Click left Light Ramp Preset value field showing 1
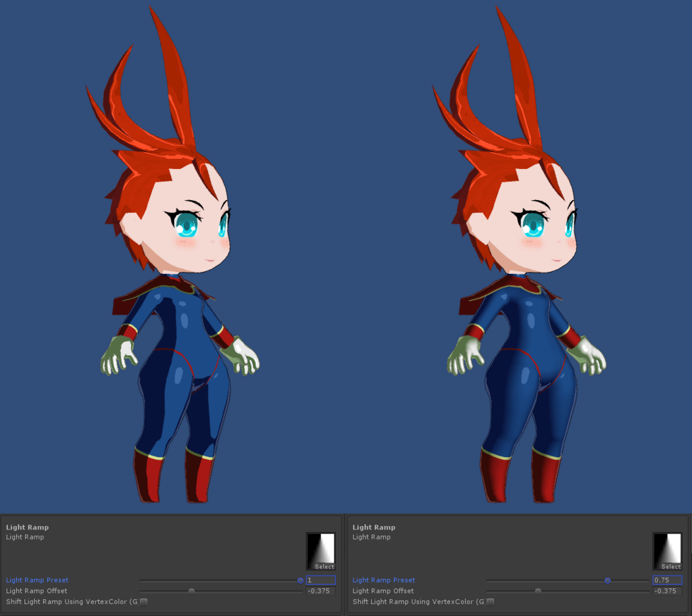The width and height of the screenshot is (692, 616). (320, 580)
